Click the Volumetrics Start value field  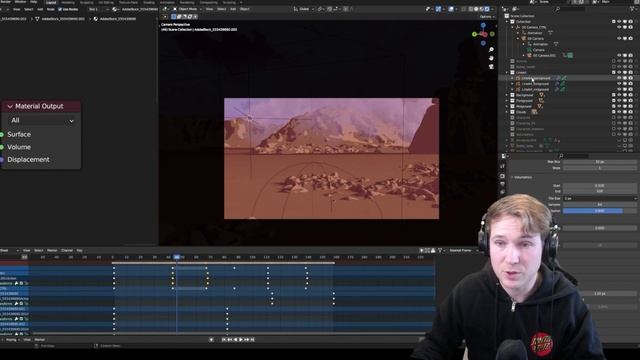click(x=600, y=185)
